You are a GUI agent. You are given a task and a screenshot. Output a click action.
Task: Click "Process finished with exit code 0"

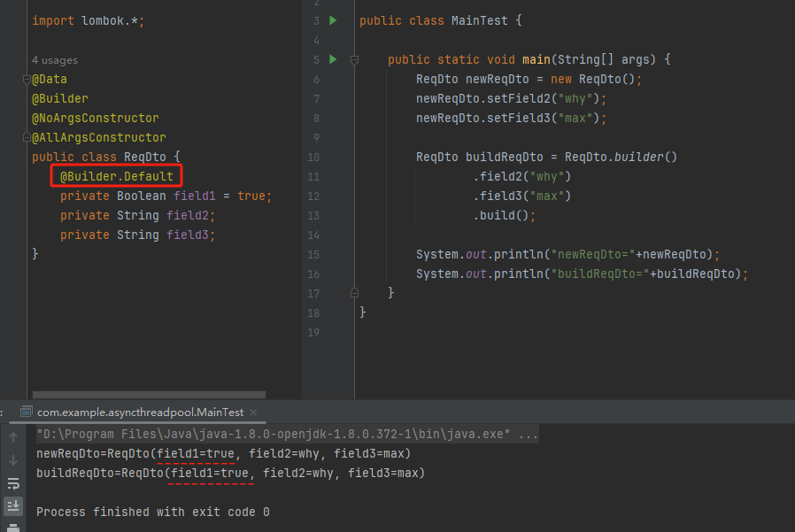coord(152,513)
